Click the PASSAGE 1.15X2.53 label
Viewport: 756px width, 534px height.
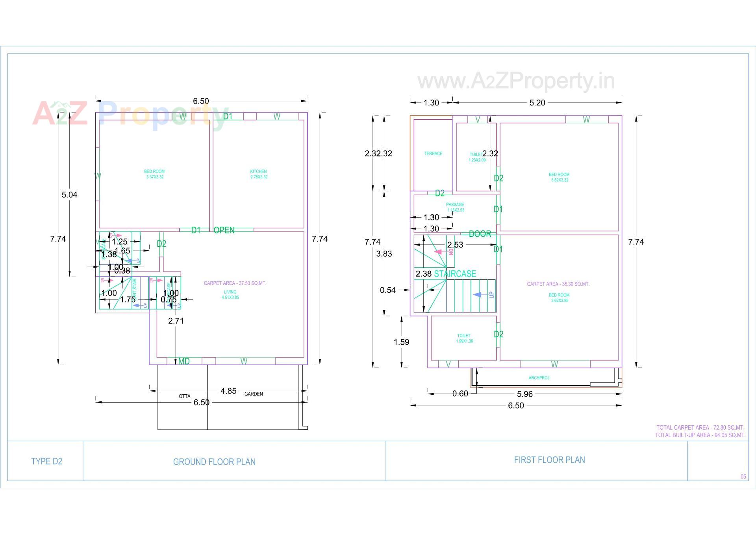point(455,207)
